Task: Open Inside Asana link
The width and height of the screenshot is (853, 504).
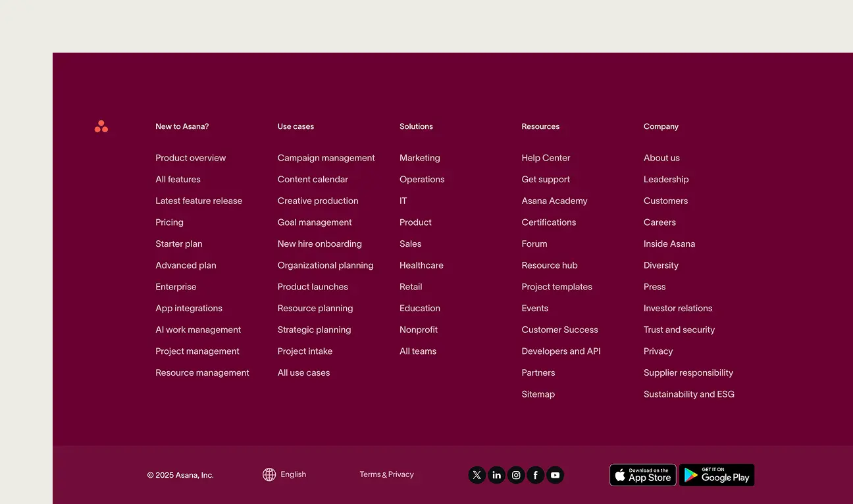Action: click(669, 244)
